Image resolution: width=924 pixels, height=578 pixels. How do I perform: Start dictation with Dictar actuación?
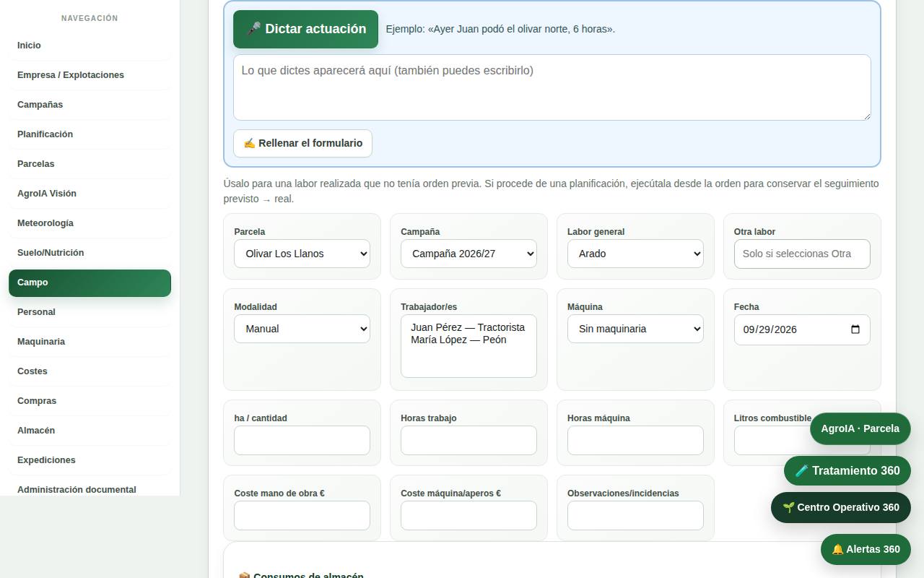tap(305, 29)
